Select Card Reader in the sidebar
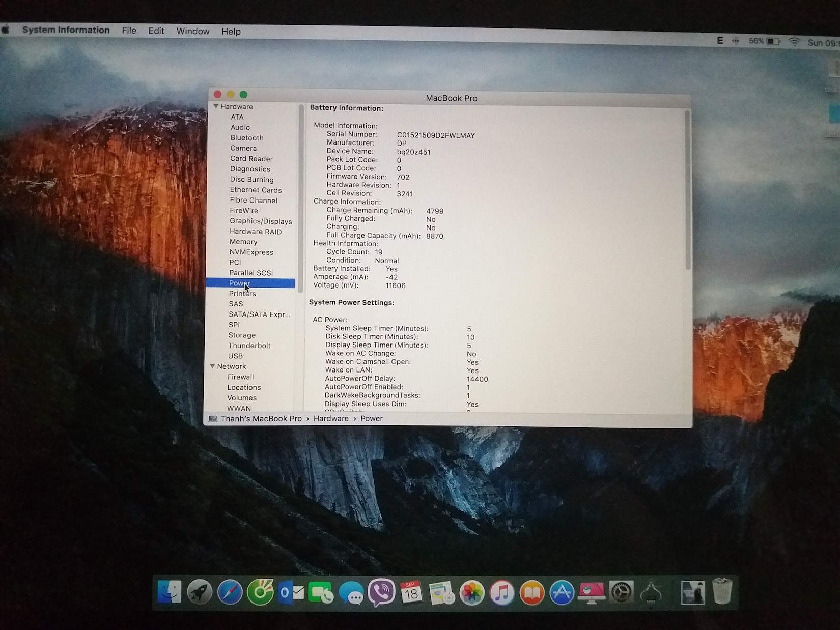Viewport: 840px width, 630px height. (x=250, y=159)
